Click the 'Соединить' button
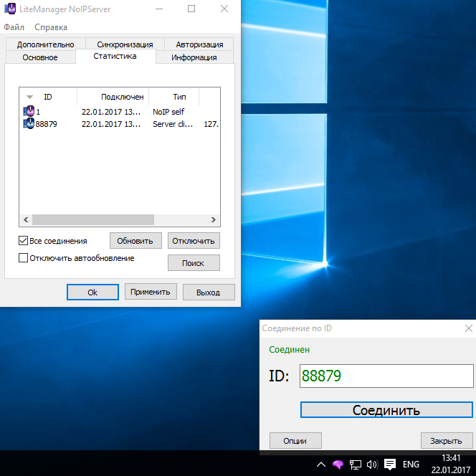 click(x=386, y=410)
